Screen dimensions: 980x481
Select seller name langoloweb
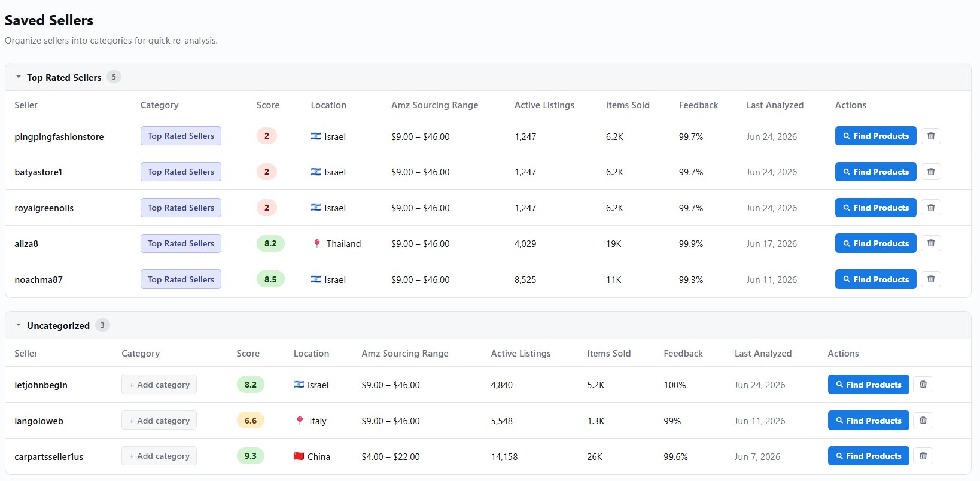click(x=39, y=421)
